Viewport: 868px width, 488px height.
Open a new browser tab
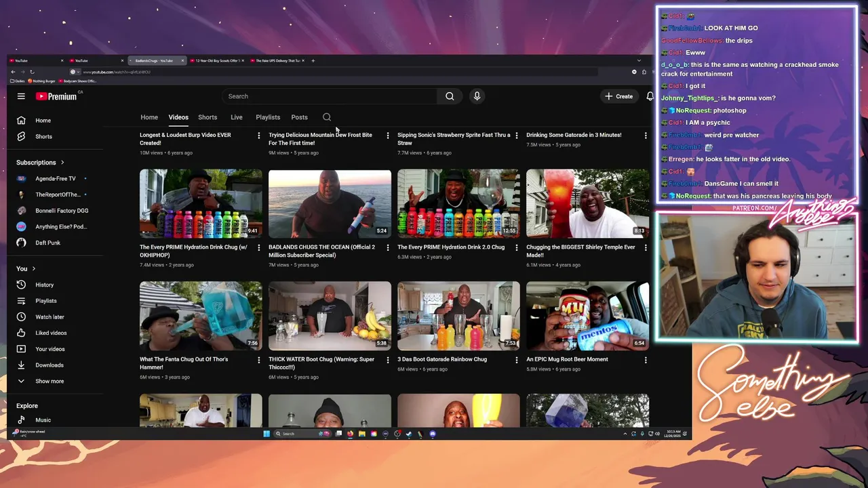click(313, 60)
